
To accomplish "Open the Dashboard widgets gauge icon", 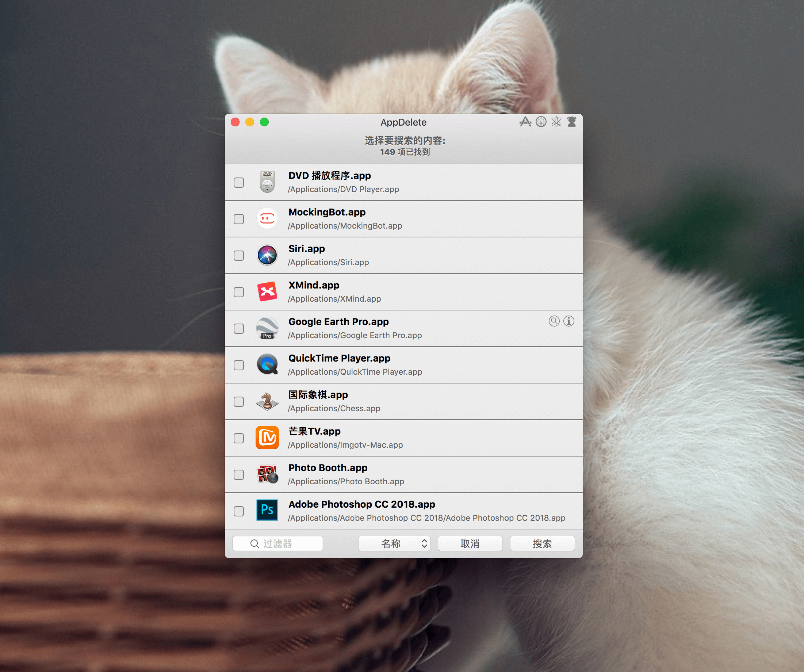I will point(541,122).
